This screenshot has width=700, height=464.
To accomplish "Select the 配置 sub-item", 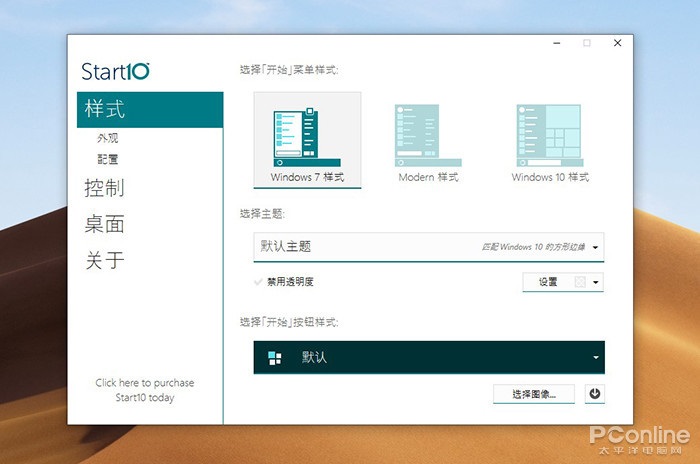I will tap(108, 159).
